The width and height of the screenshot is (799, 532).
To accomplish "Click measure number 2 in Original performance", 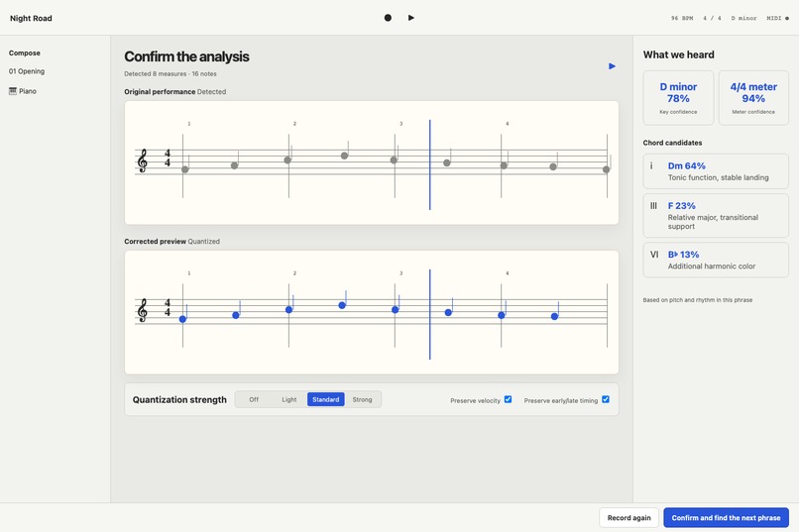I will click(x=294, y=124).
